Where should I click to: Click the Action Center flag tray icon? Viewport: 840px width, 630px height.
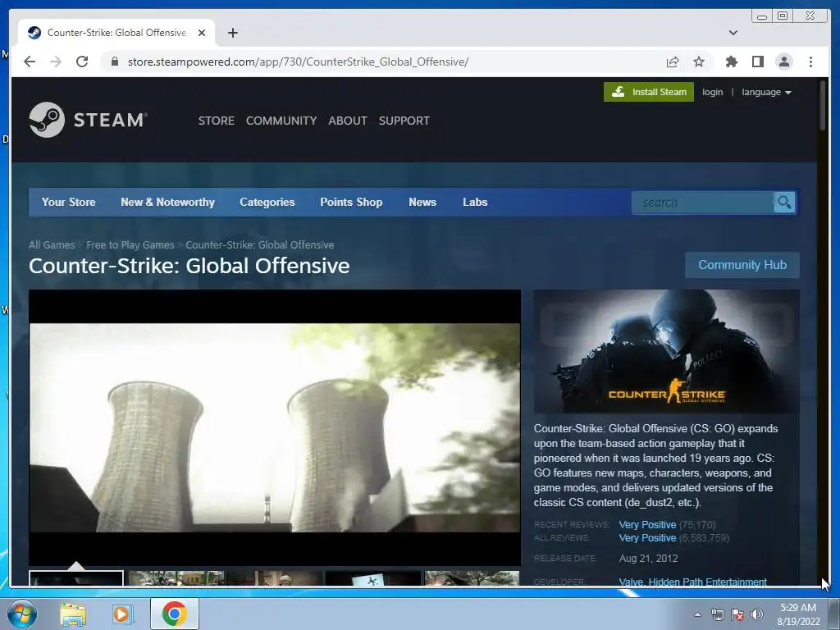tap(737, 614)
